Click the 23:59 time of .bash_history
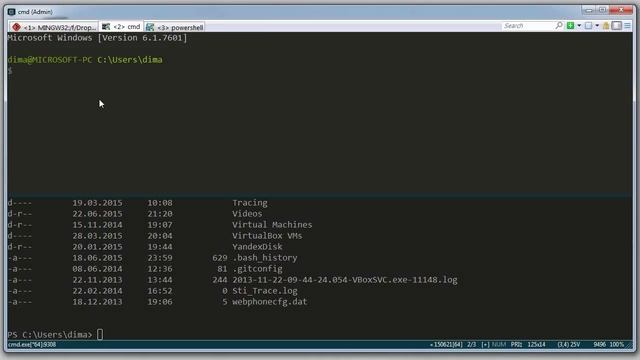 click(x=160, y=258)
